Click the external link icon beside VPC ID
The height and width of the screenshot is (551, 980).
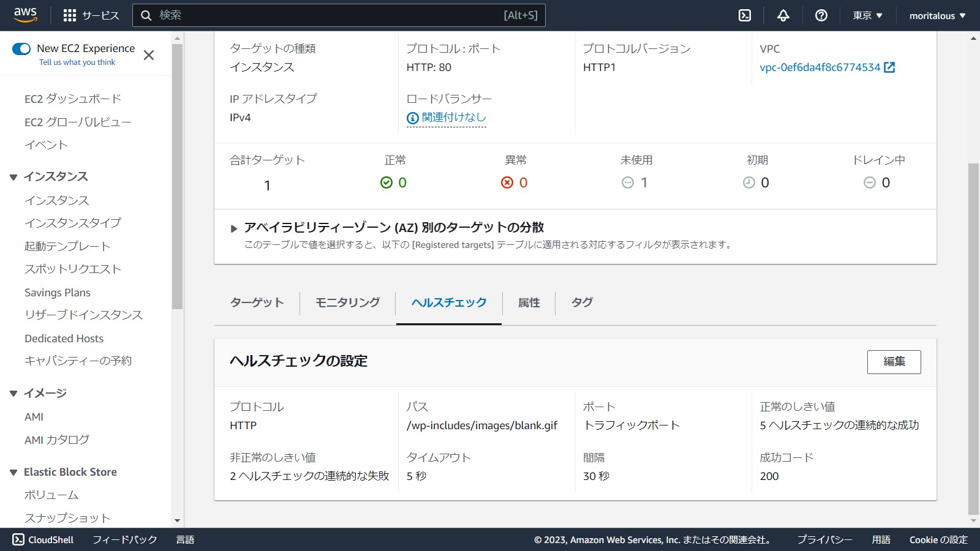pos(889,67)
